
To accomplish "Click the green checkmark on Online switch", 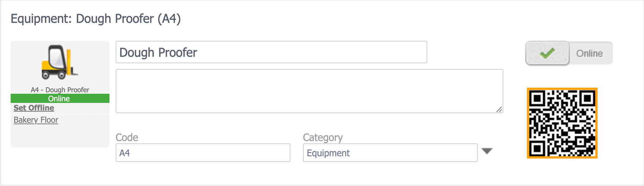I will click(x=547, y=53).
